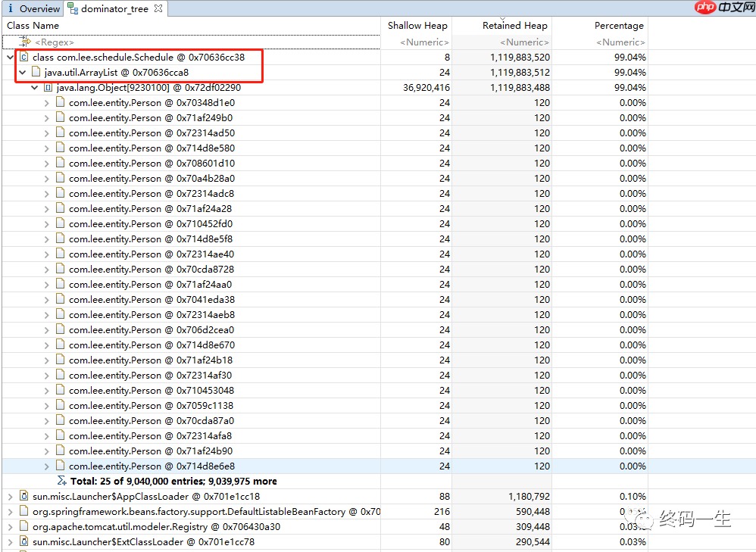Close the dominator_tree tab

coord(158,9)
